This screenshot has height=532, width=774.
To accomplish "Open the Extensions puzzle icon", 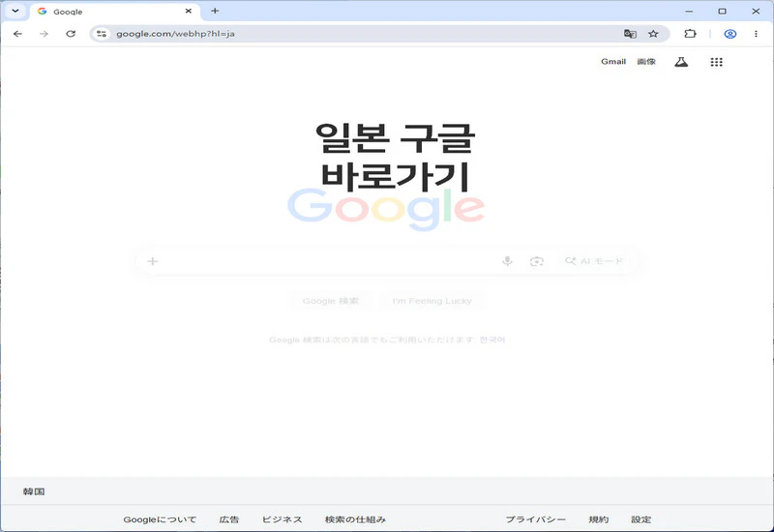I will tap(690, 34).
